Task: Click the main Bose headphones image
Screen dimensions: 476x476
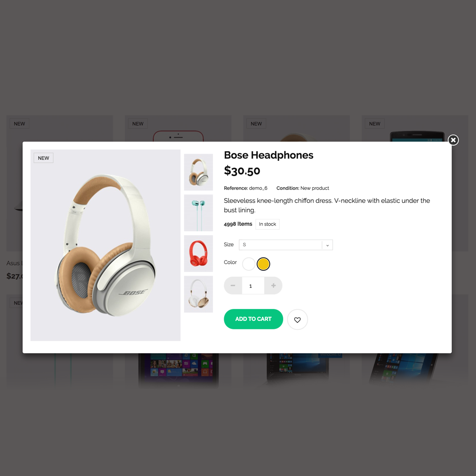Action: [x=105, y=245]
